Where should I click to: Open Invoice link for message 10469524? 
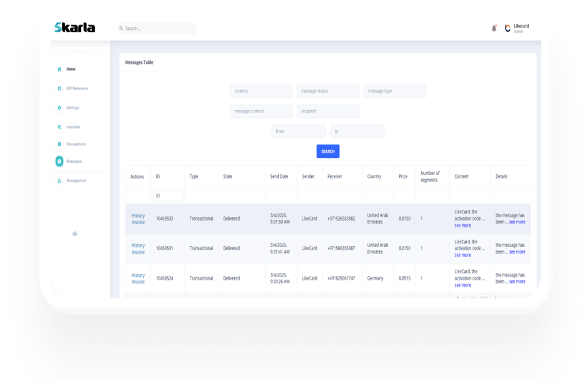tap(138, 282)
